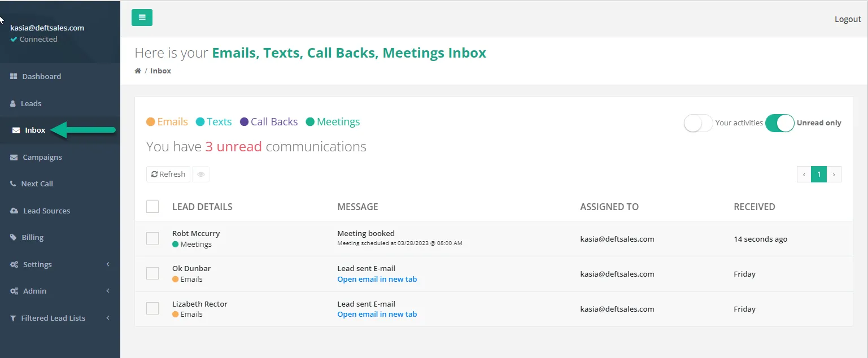Go to next page arrow in pagination
This screenshot has height=358, width=868.
tap(834, 174)
